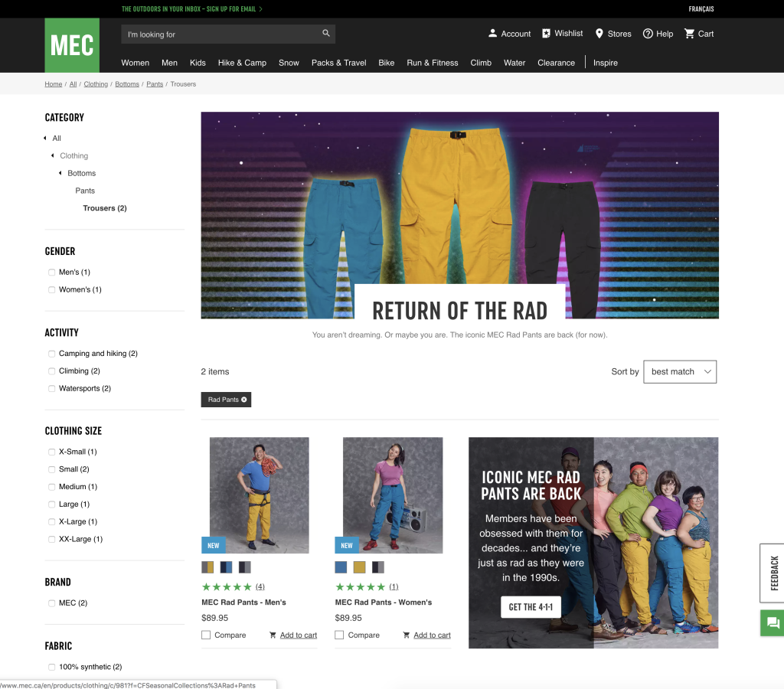Open the Sort by best match dropdown
Screen dimensions: 784x689
(x=680, y=372)
